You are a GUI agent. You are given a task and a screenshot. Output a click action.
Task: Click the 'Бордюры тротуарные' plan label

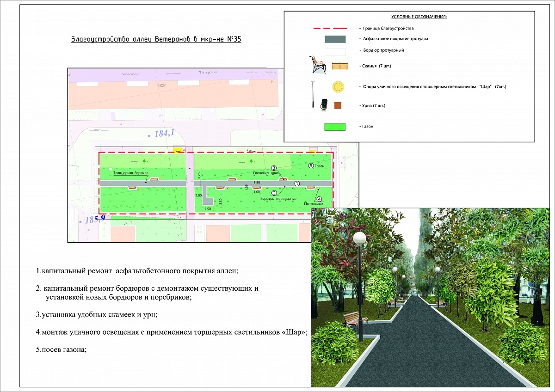click(x=278, y=199)
